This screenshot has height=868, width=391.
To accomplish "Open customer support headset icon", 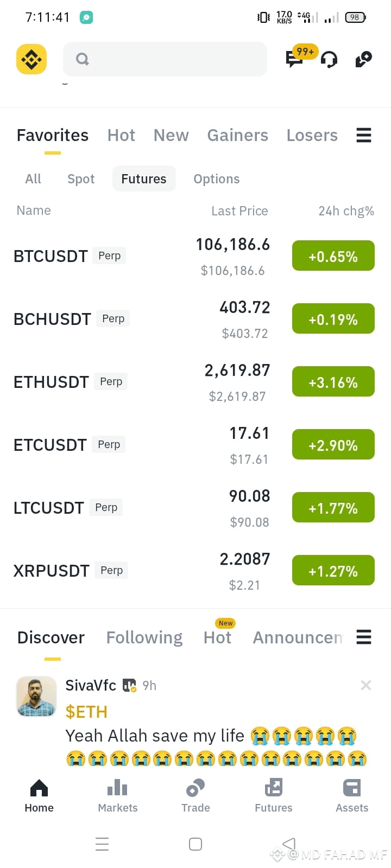I will (x=329, y=59).
